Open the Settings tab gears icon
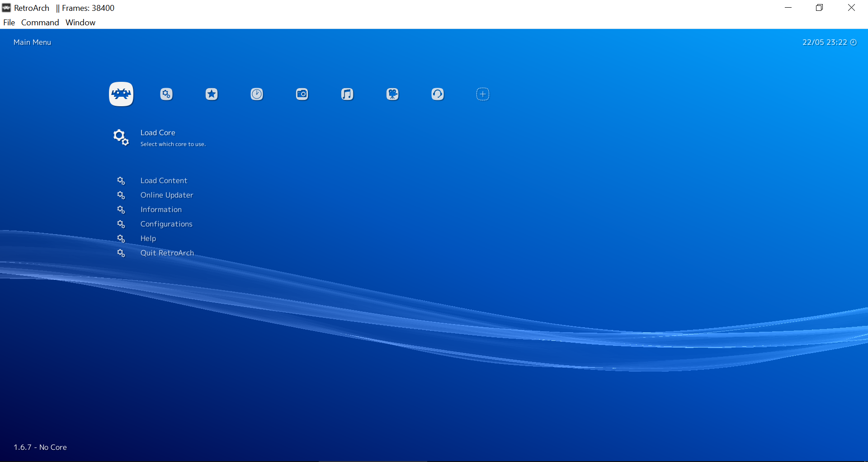Screen dimensions: 868x462 pyautogui.click(x=166, y=94)
